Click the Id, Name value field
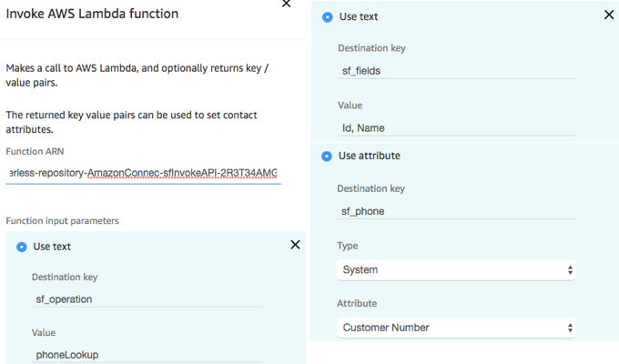The image size is (619, 364). pos(457,128)
